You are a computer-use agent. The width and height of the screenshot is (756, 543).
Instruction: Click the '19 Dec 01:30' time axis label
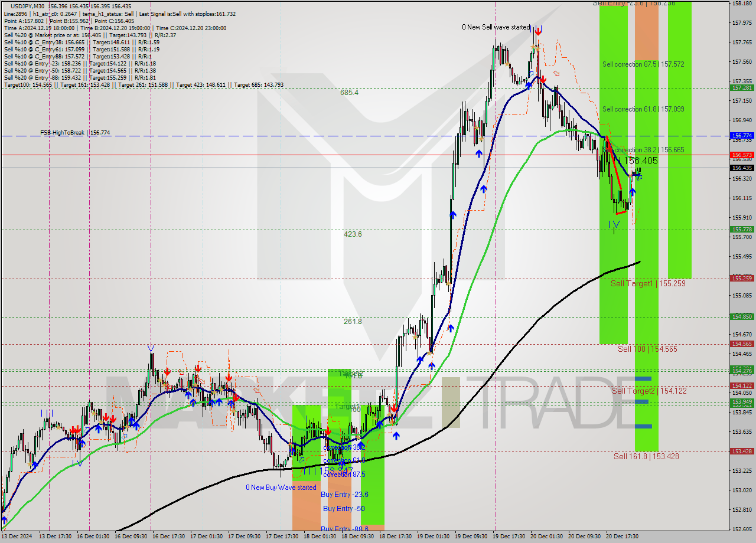434,537
